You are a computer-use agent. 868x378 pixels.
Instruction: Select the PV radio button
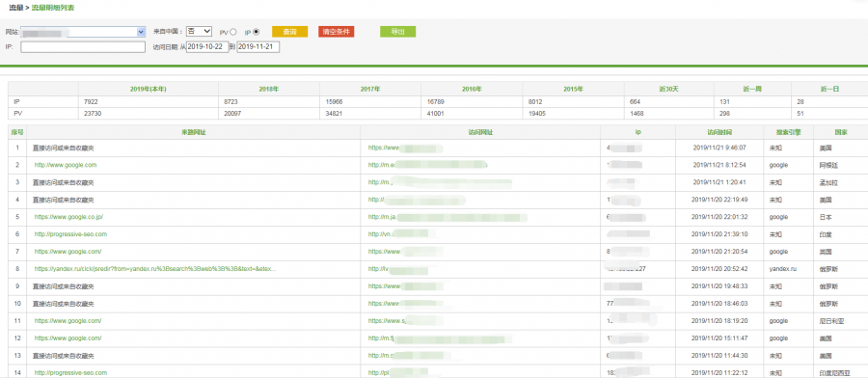click(233, 32)
